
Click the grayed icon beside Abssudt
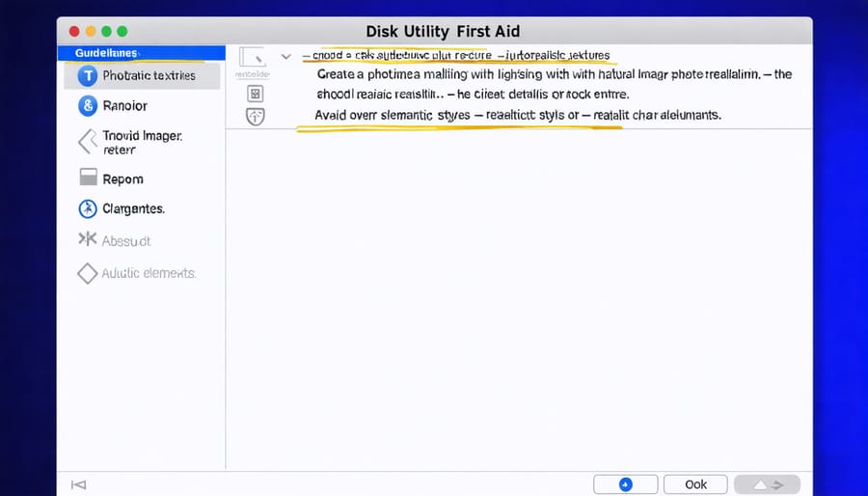[x=88, y=239]
